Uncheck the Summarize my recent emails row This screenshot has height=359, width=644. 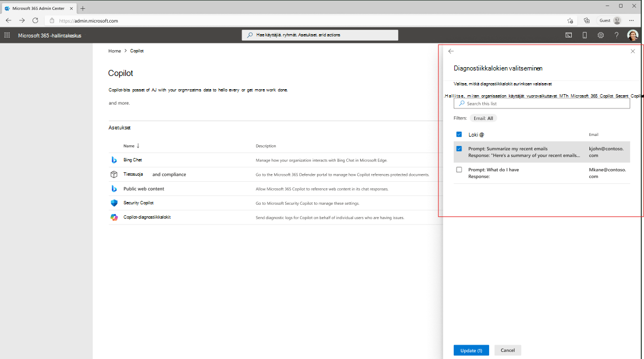[x=459, y=149]
